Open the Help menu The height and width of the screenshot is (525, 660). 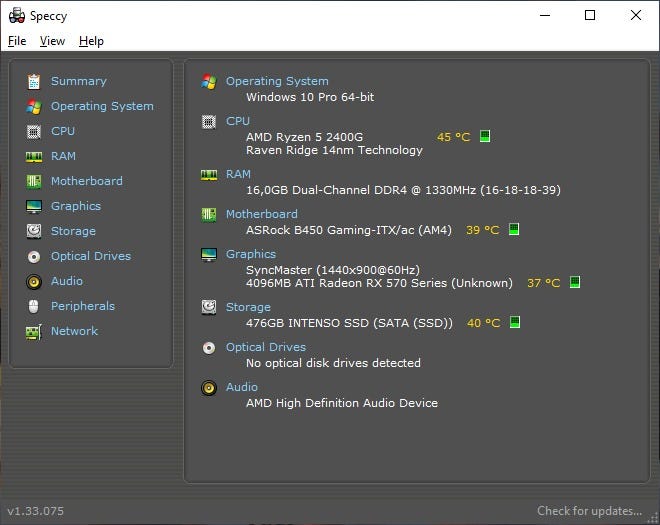(x=91, y=41)
